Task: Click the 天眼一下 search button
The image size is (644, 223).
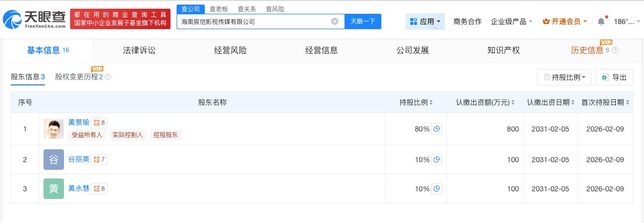Action: tap(363, 21)
